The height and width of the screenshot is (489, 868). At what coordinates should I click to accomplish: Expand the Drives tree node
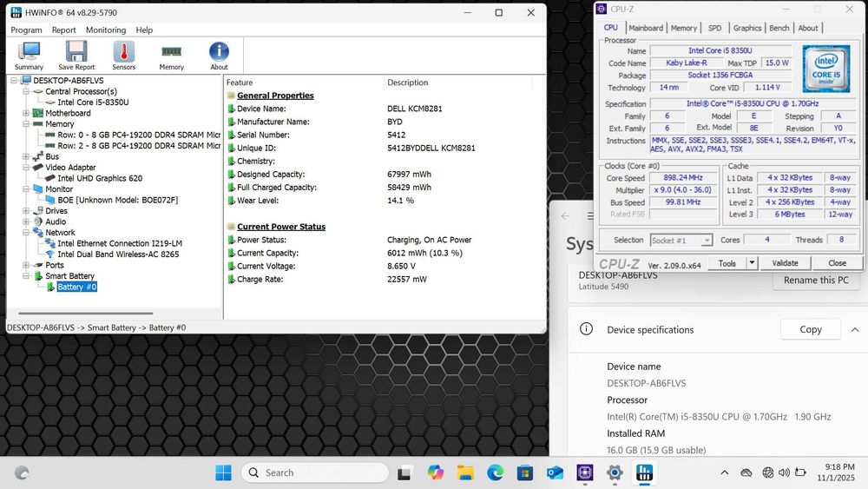[26, 211]
